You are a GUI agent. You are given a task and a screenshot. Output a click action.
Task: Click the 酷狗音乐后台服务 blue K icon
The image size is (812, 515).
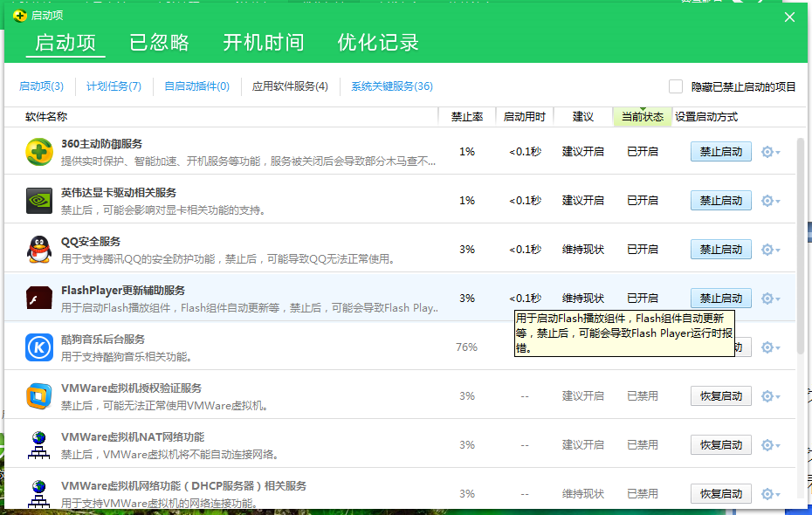39,347
